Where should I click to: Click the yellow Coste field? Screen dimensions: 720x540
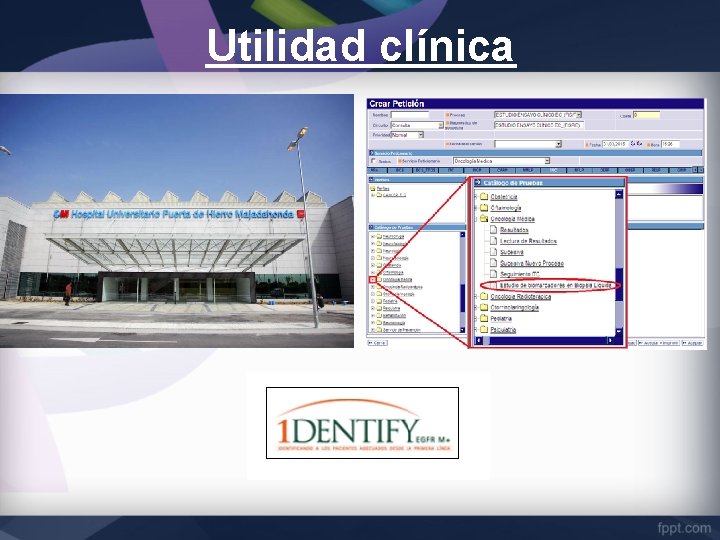[x=646, y=115]
